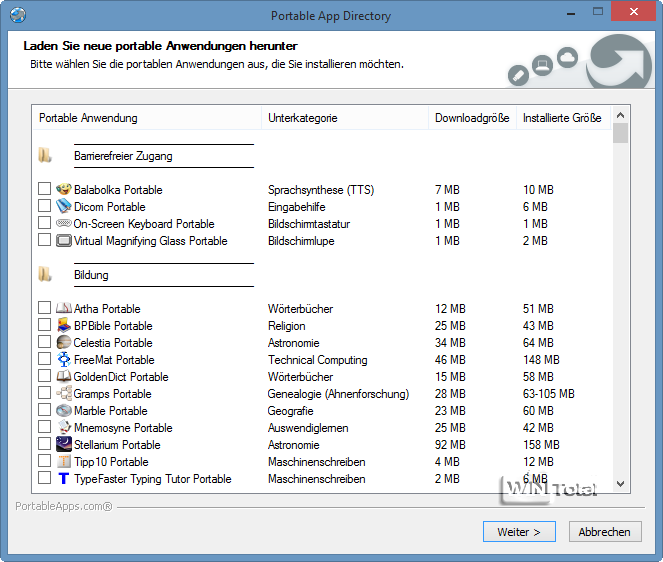
Task: Click the Sprachsynthese (TTS) subcategory text
Action: pos(321,190)
